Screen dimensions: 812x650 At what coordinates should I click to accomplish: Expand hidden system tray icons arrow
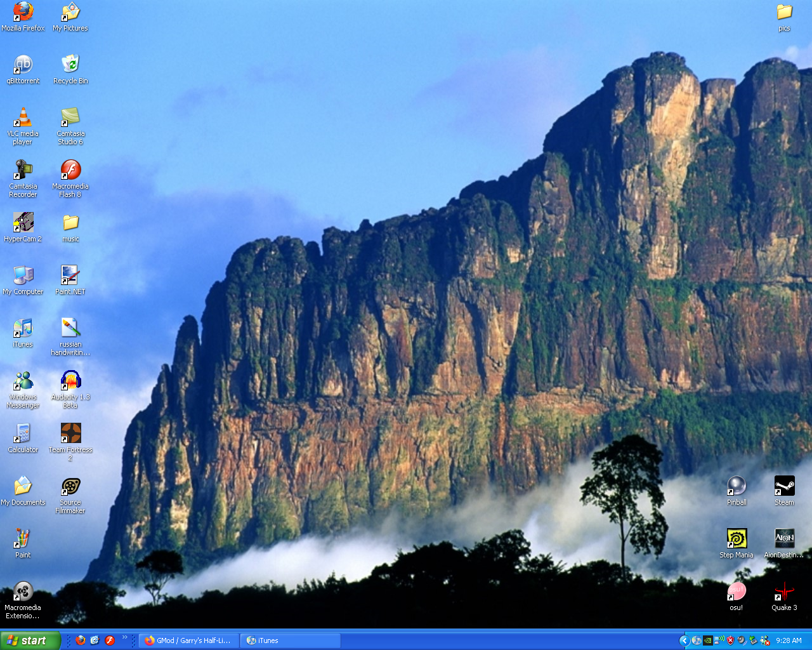point(684,640)
